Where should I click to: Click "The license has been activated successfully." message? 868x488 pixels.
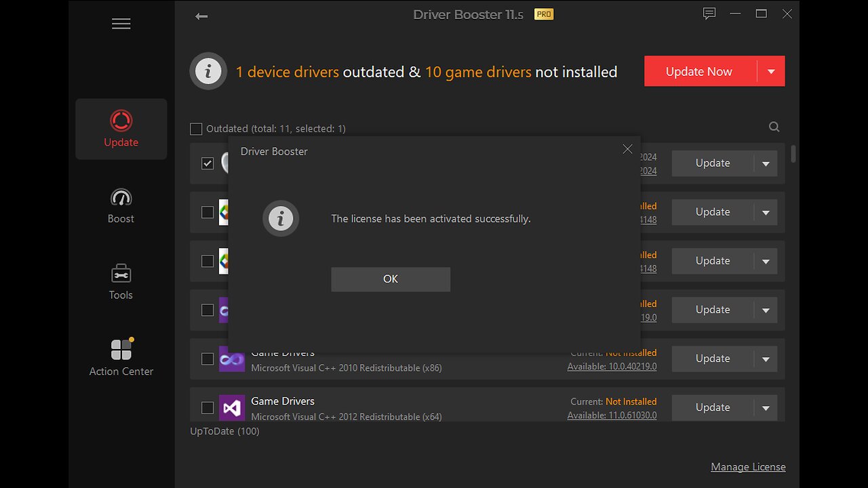431,219
